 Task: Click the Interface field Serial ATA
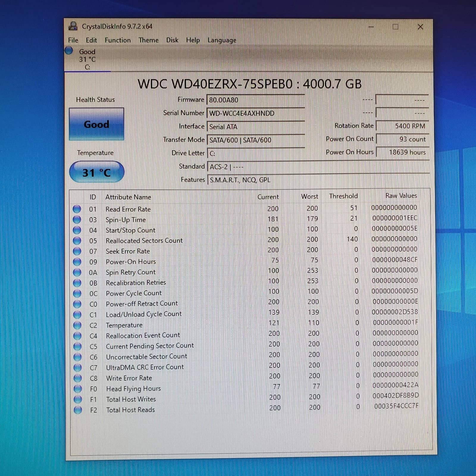(x=256, y=127)
